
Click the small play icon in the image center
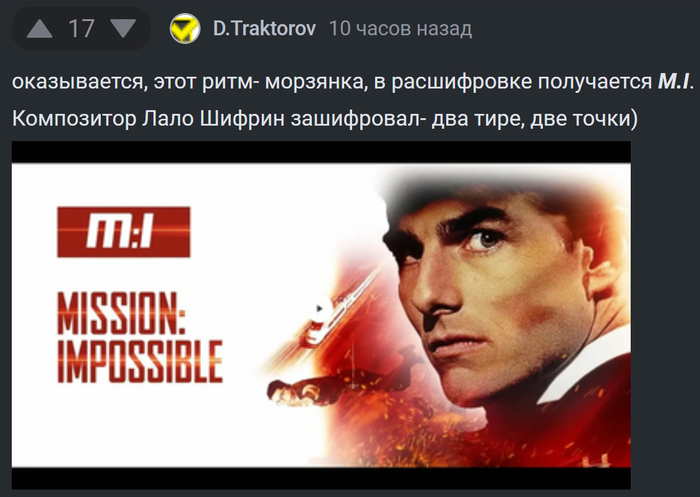click(x=319, y=308)
